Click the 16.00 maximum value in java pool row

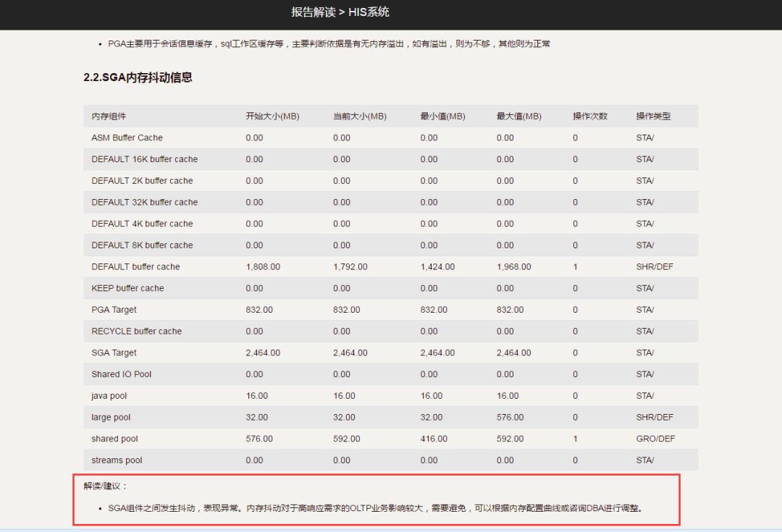(x=508, y=395)
